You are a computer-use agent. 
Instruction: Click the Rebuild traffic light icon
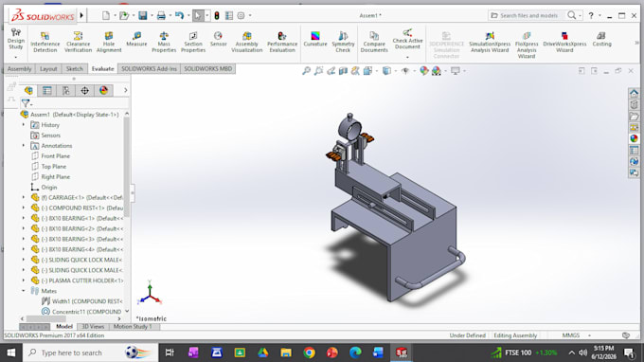[217, 15]
